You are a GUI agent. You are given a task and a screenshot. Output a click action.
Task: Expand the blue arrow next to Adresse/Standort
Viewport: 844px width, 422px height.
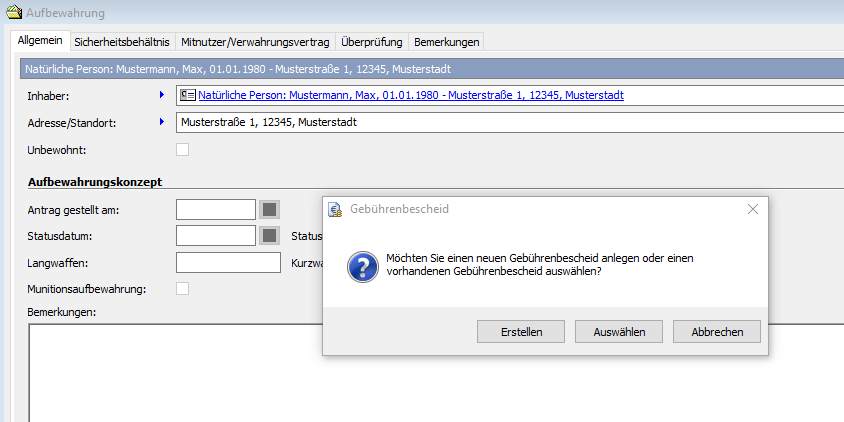click(x=161, y=122)
